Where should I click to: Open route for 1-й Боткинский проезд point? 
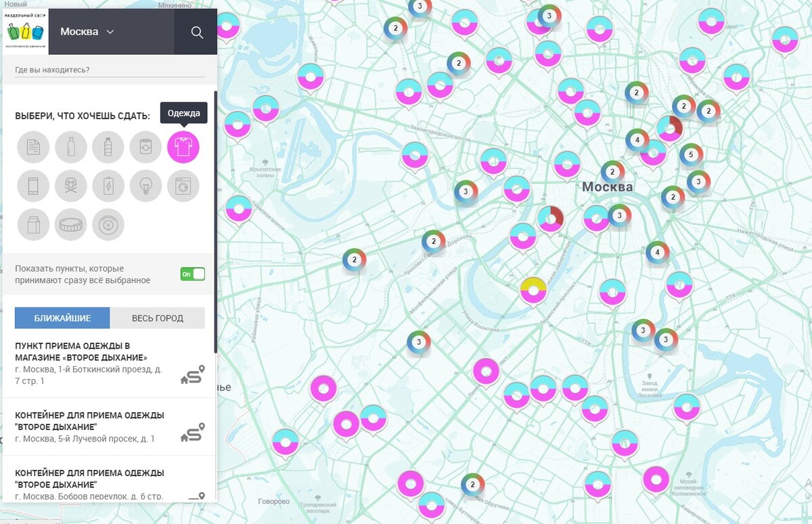pos(192,374)
